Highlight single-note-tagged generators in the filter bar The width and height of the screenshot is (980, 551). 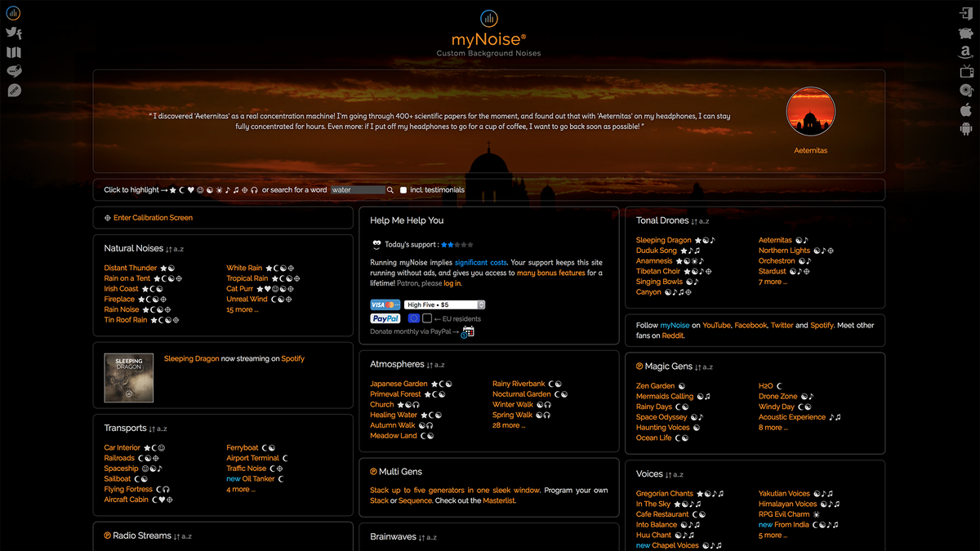tap(227, 189)
